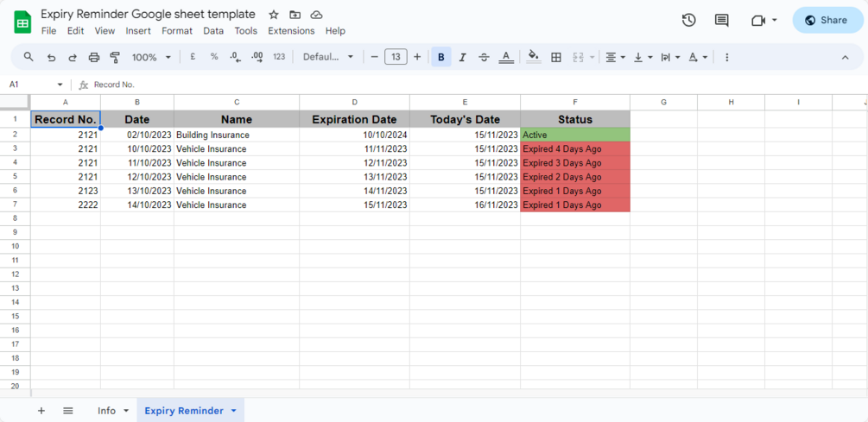Click the merge cells icon

click(579, 57)
